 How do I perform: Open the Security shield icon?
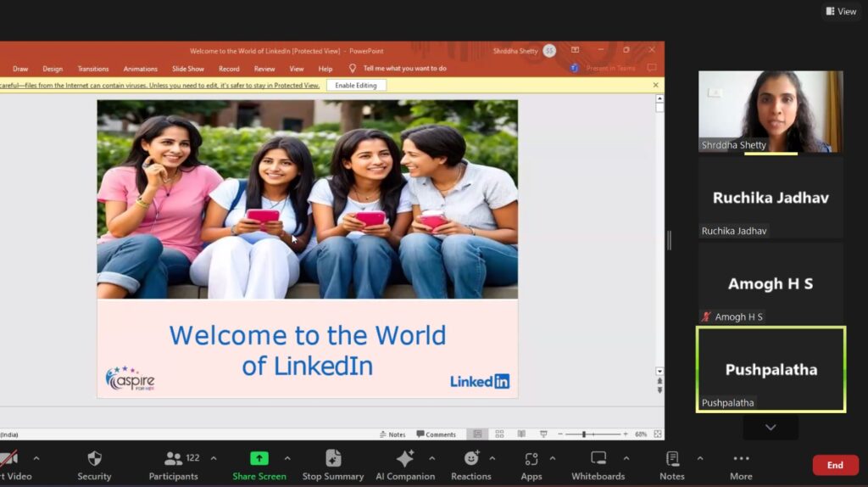[94, 459]
